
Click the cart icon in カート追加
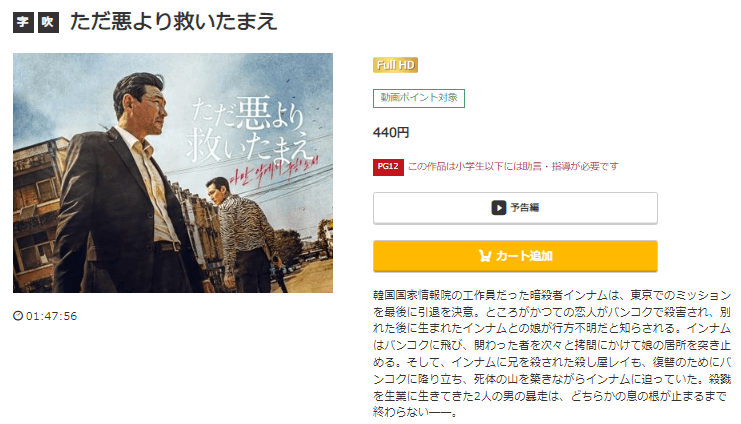click(485, 256)
